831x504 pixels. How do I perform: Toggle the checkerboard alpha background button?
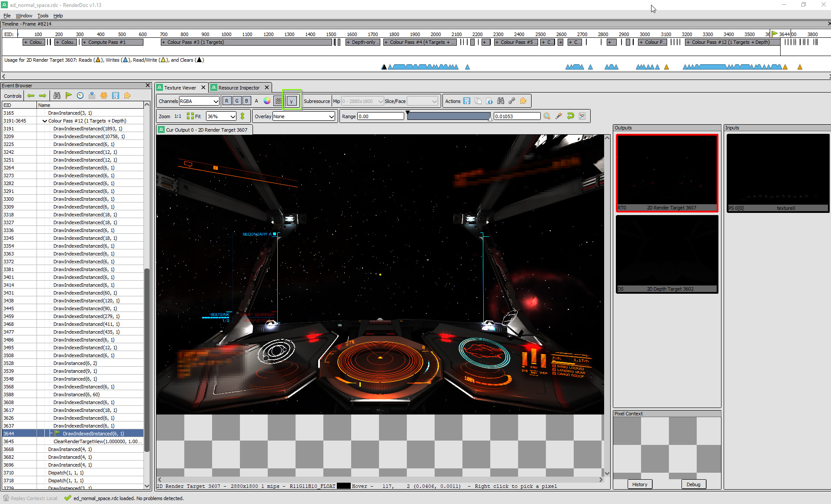(278, 101)
